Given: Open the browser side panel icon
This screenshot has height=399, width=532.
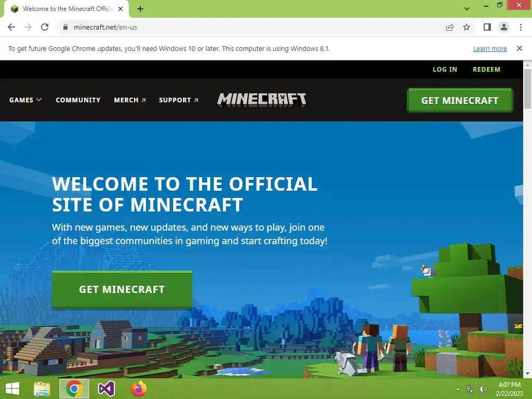Looking at the screenshot, I should tap(487, 27).
